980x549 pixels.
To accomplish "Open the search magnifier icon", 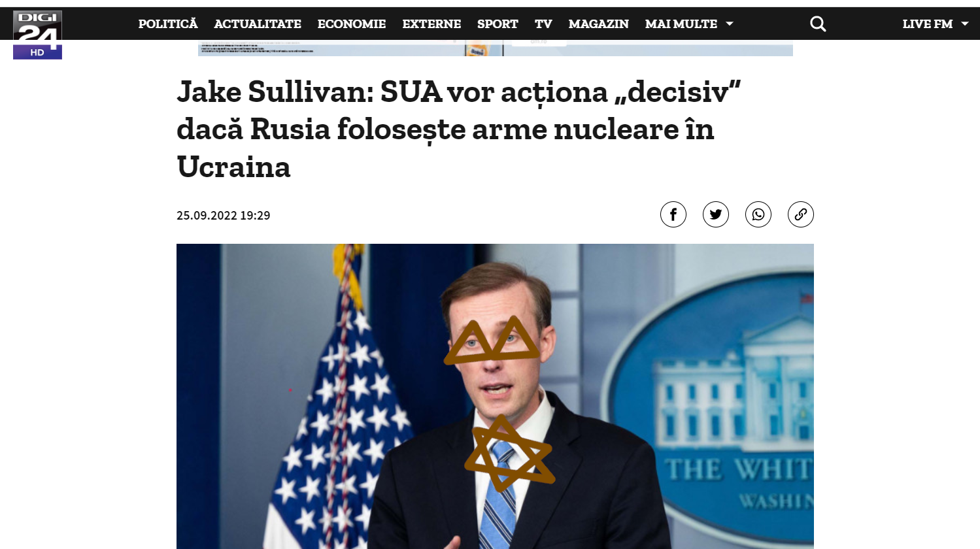I will click(x=818, y=24).
